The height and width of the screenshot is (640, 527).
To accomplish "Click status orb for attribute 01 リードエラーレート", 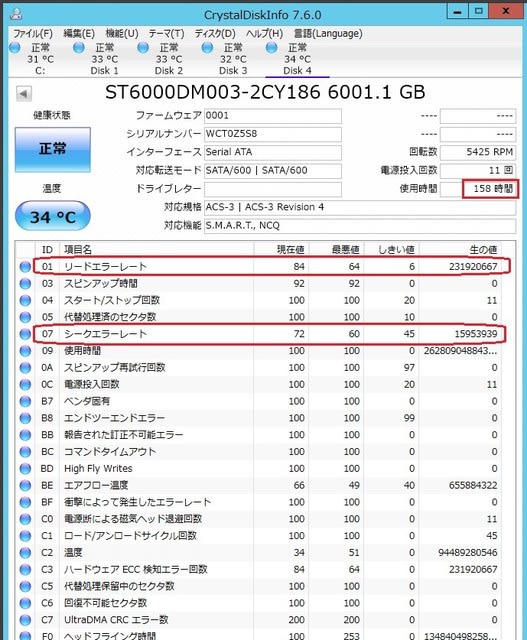I will point(25,267).
